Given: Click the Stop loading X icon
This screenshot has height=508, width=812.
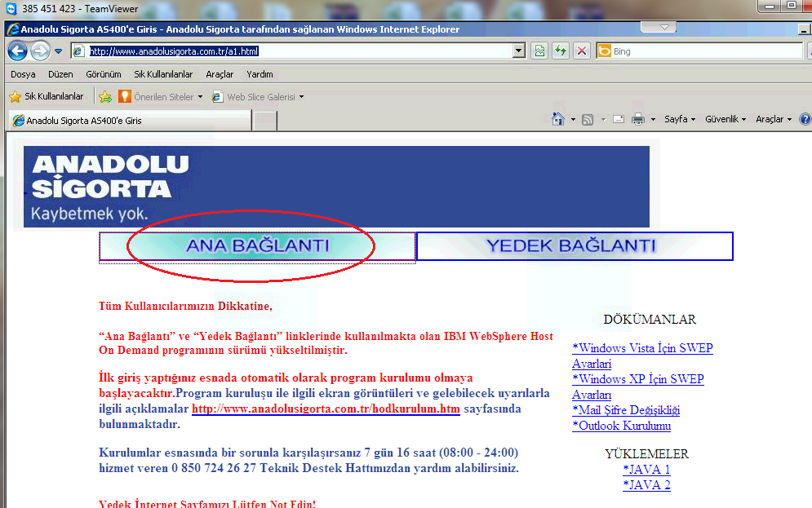Looking at the screenshot, I should [581, 51].
